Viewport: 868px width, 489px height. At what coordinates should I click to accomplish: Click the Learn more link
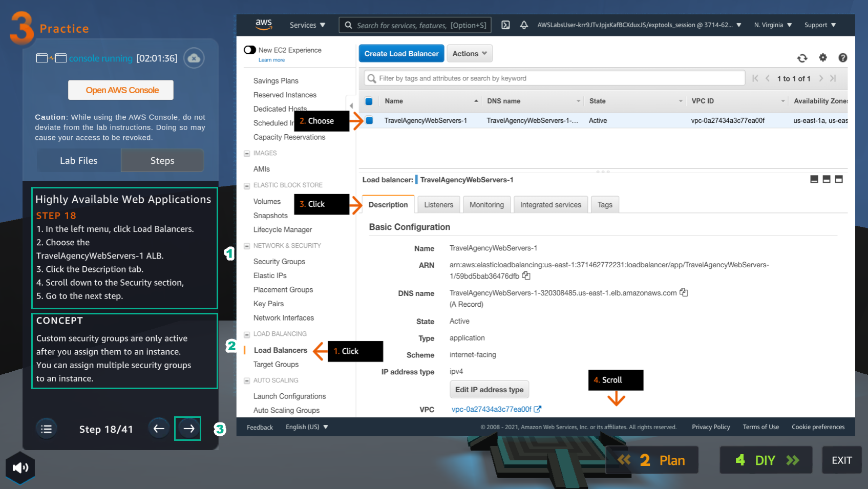click(271, 60)
